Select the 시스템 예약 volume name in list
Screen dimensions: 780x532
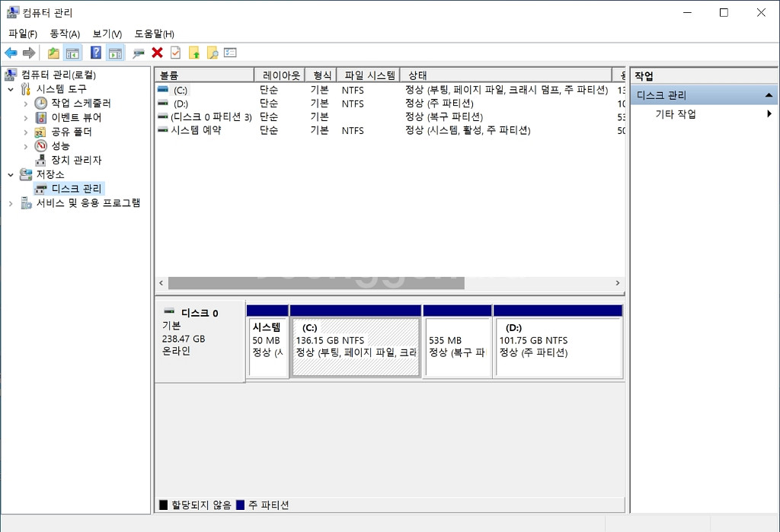tap(196, 130)
